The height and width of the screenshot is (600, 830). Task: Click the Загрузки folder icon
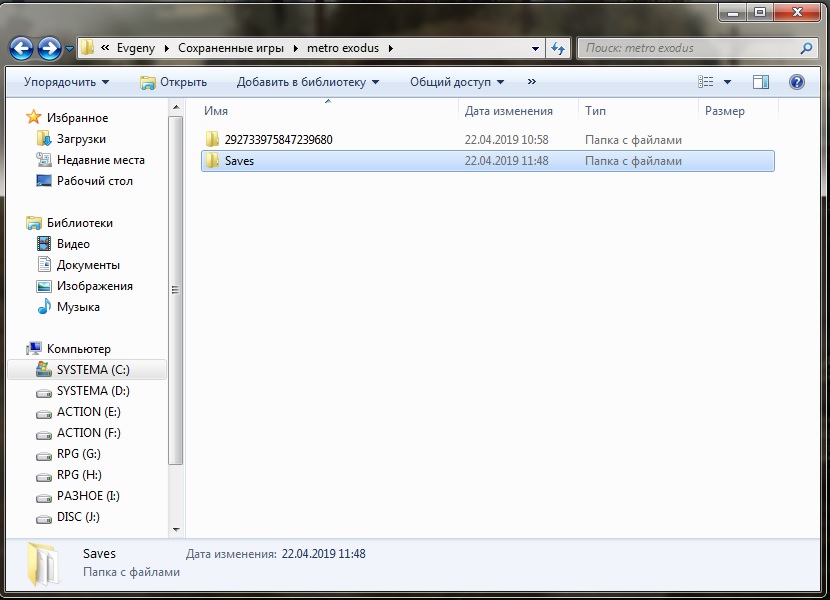tap(44, 139)
